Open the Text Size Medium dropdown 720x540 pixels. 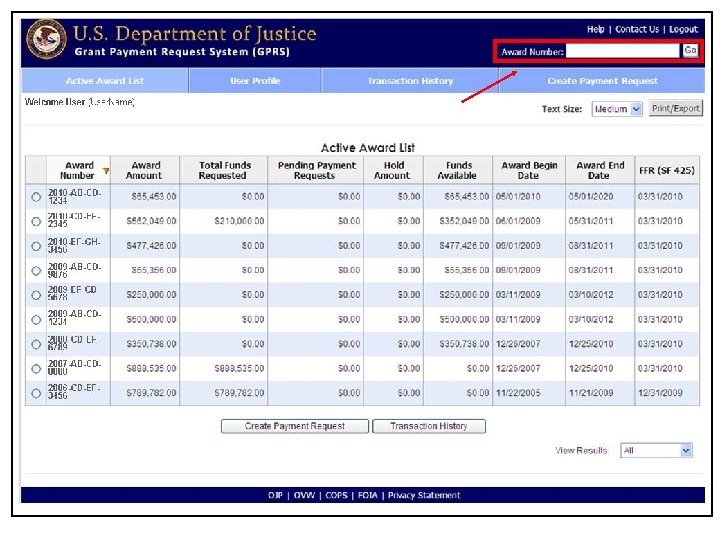[617, 109]
